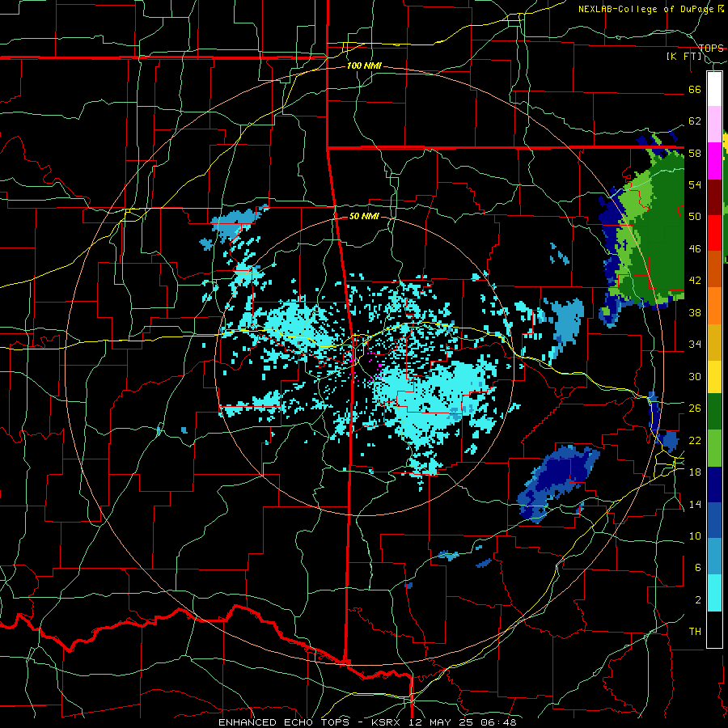Click the "[K FT]" units label

(684, 57)
